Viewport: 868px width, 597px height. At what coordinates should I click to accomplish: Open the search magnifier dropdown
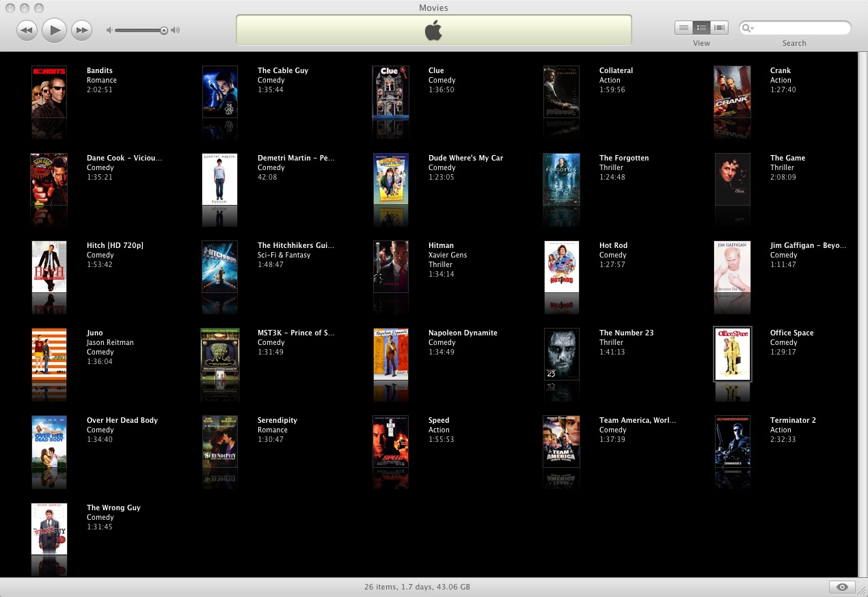748,28
